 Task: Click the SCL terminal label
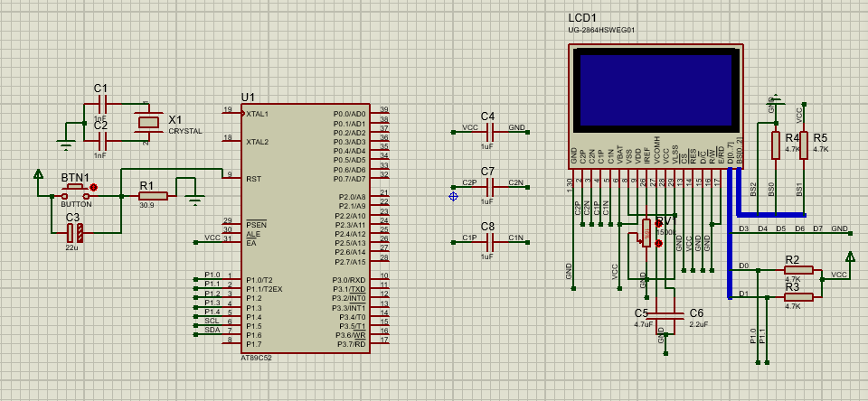(x=212, y=321)
